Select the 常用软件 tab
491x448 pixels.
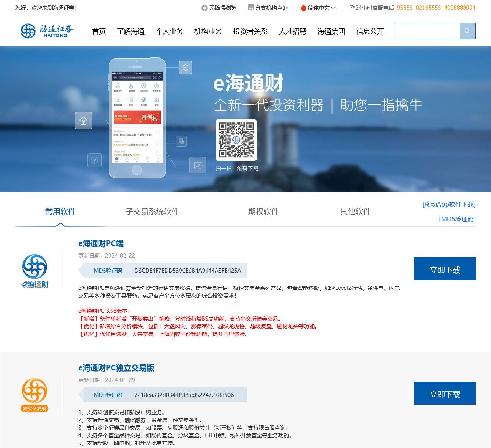coord(60,212)
